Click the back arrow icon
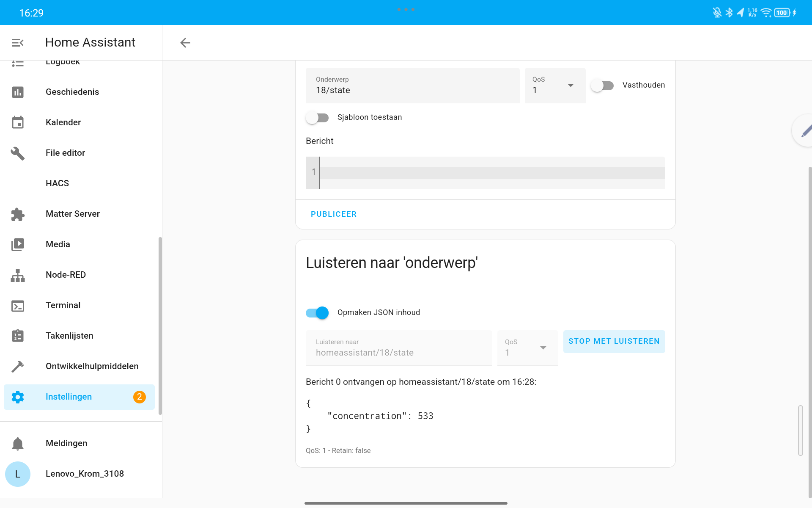The image size is (812, 508). coord(185,42)
